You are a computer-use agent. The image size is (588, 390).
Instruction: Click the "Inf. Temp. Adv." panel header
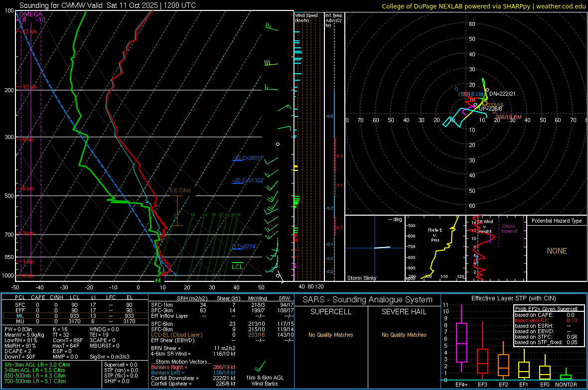coord(333,20)
